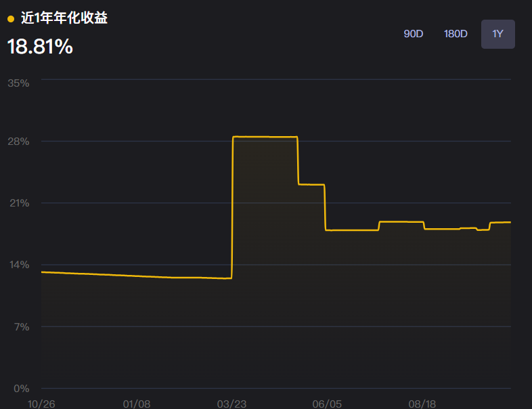
Task: Click the 08/18 date on x-axis
Action: click(x=422, y=404)
